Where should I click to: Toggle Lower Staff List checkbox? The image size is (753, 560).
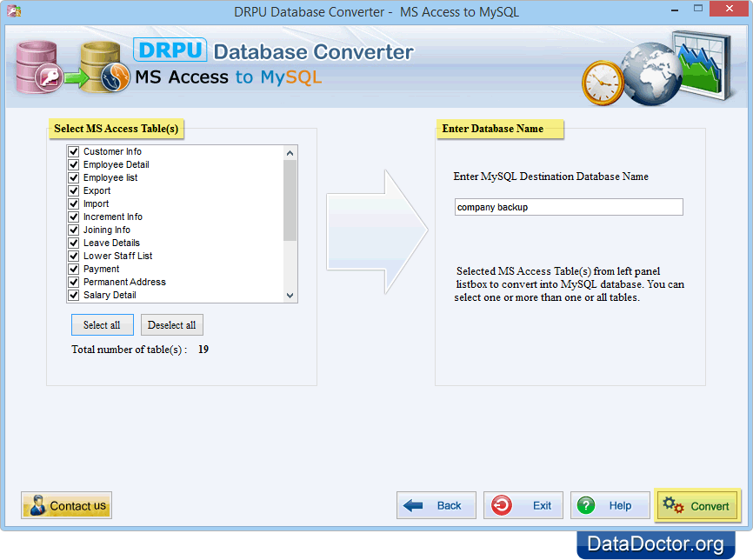(74, 256)
